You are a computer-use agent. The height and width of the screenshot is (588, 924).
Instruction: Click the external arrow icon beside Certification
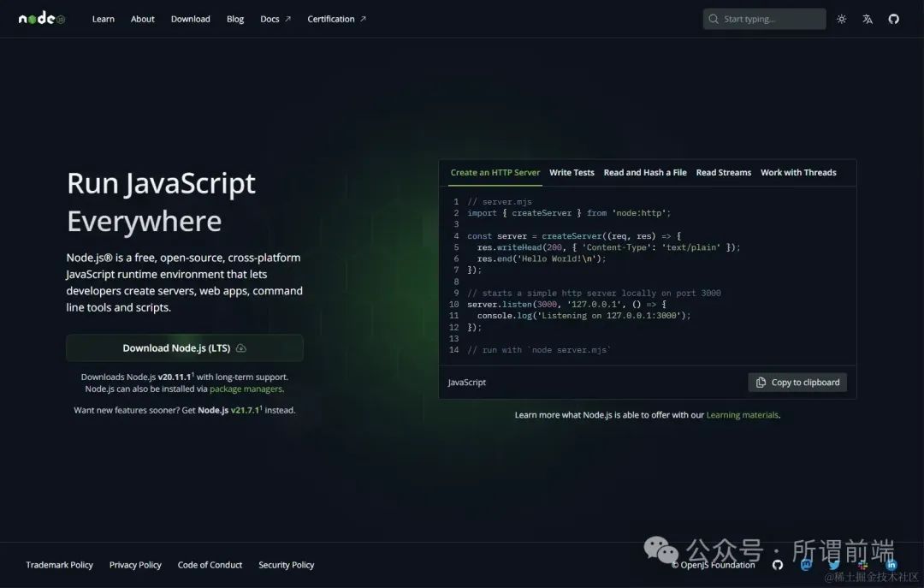pyautogui.click(x=363, y=19)
